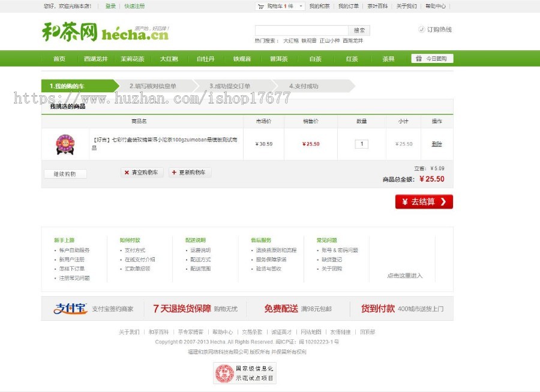Image resolution: width=540 pixels, height=392 pixels.
Task: Open the 茶具 nav item
Action: pos(388,59)
